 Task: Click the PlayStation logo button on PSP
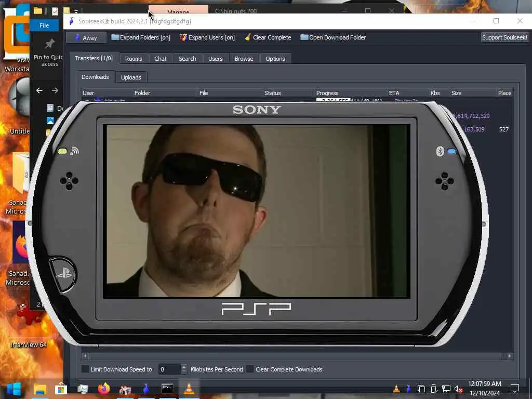(x=64, y=274)
